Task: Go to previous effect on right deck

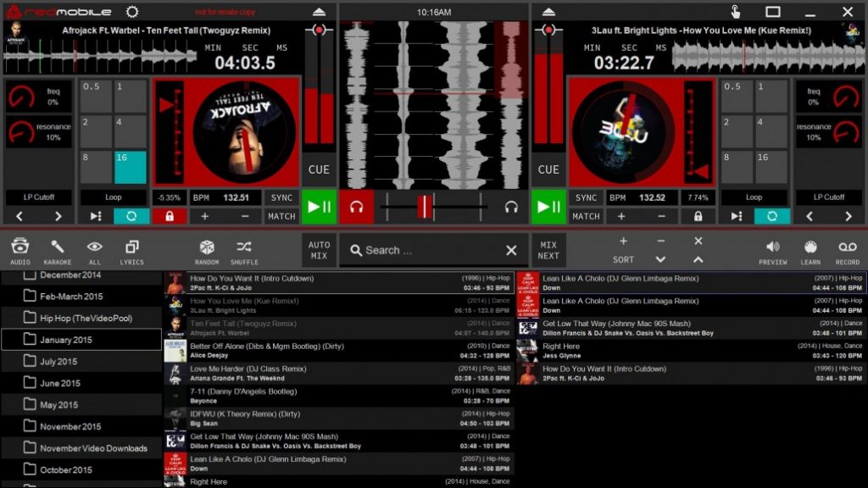Action: click(x=810, y=216)
